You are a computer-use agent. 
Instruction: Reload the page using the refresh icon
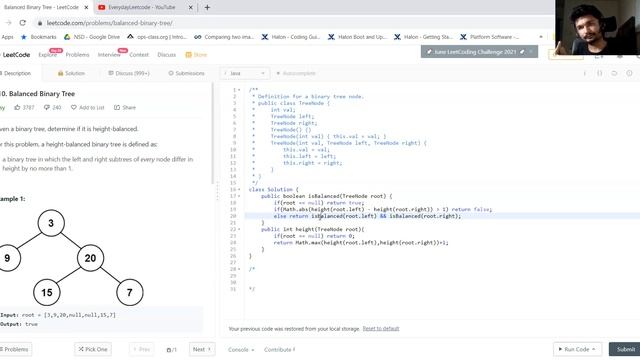22,23
